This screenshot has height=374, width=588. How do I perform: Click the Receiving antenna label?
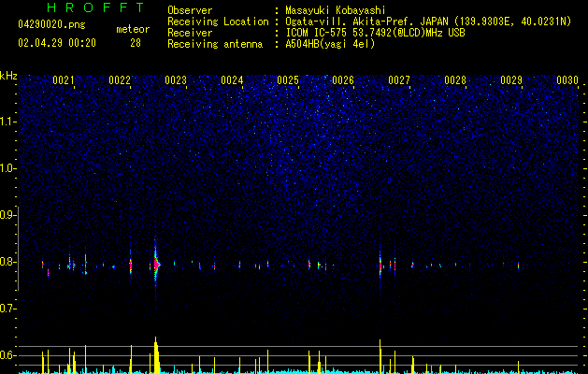point(215,44)
